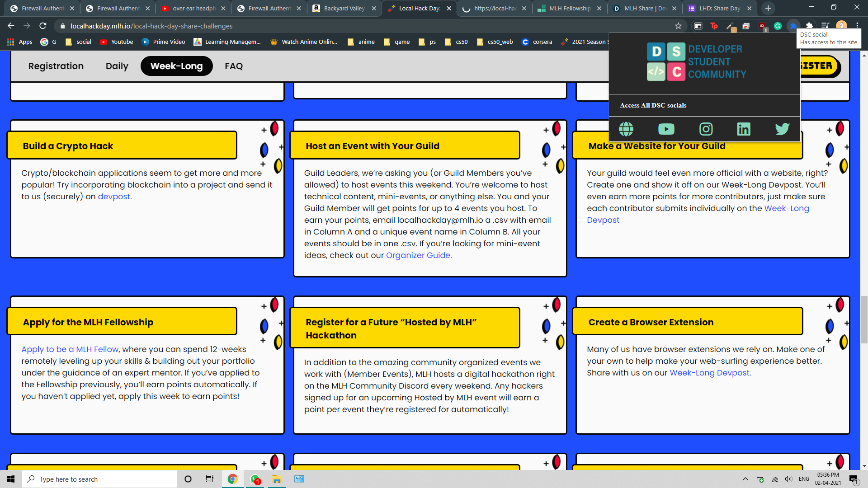The image size is (868, 488).
Task: Reload the current page
Action: [43, 26]
